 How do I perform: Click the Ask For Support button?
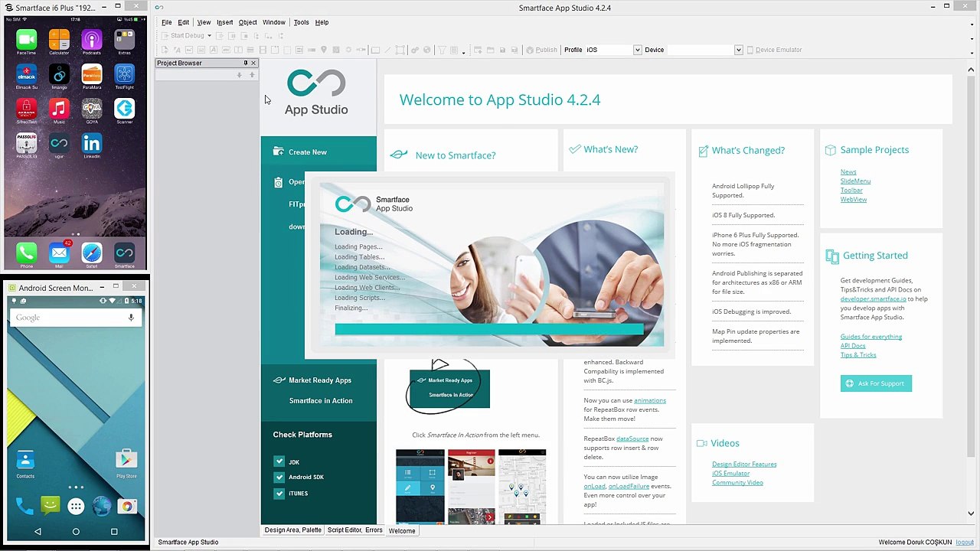click(x=876, y=383)
